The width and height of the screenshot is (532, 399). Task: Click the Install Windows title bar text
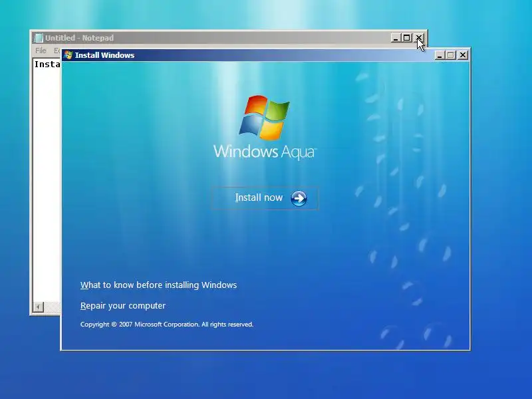104,55
